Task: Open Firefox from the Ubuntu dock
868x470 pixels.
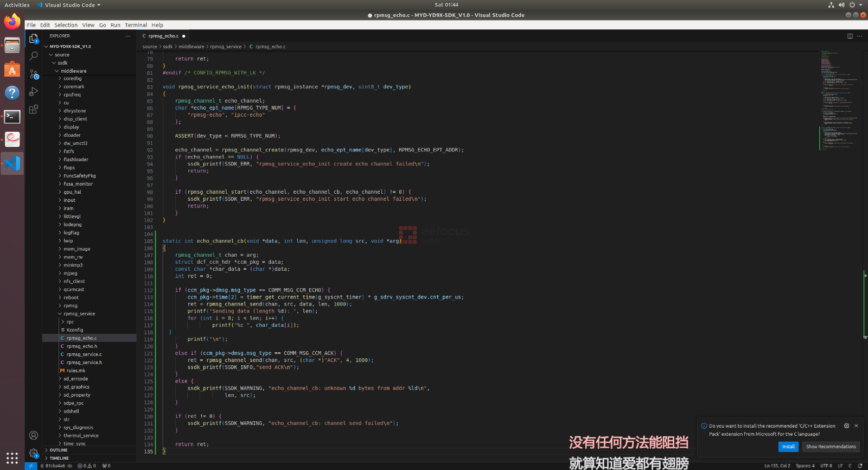Action: pos(12,22)
